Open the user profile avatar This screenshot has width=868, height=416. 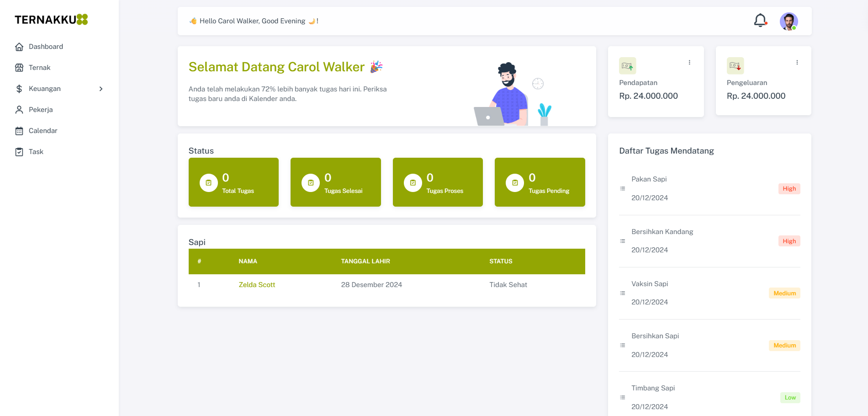coord(789,21)
